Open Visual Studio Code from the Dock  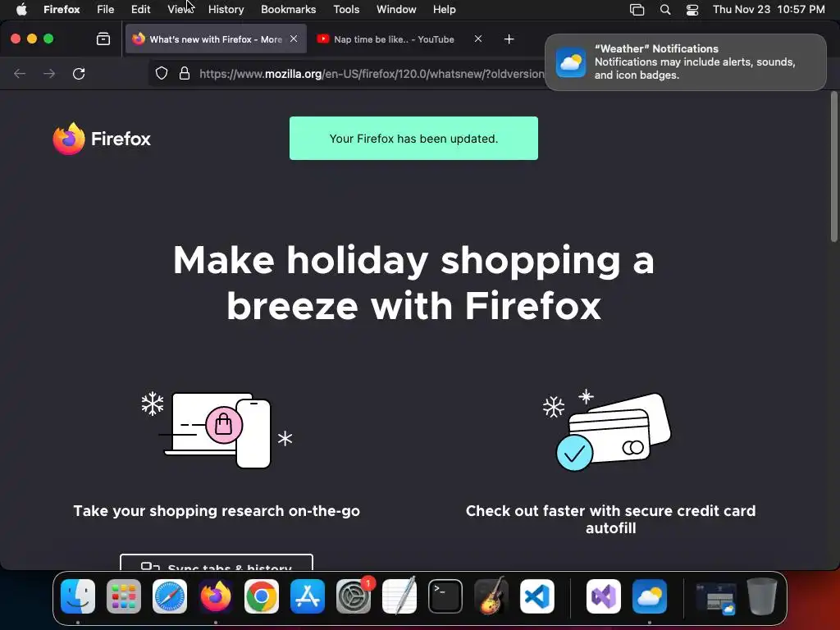pos(537,596)
